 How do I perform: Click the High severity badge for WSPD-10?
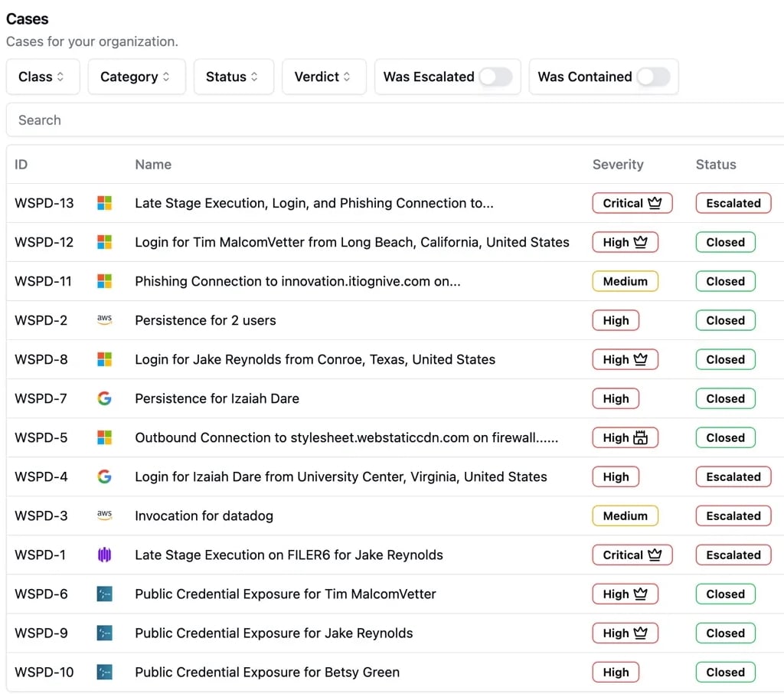[616, 672]
